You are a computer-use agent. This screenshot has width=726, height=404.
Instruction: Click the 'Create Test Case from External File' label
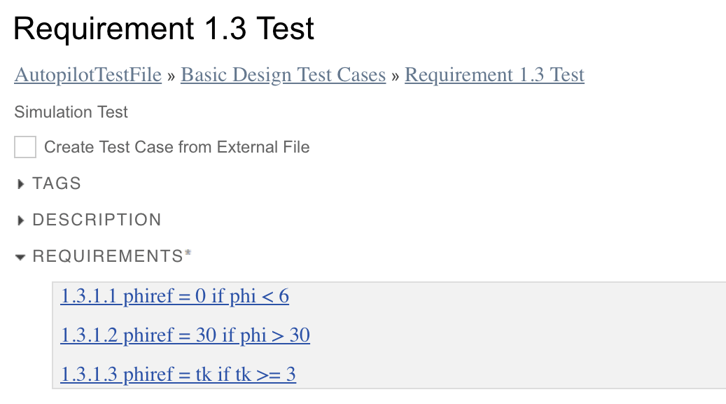(176, 147)
